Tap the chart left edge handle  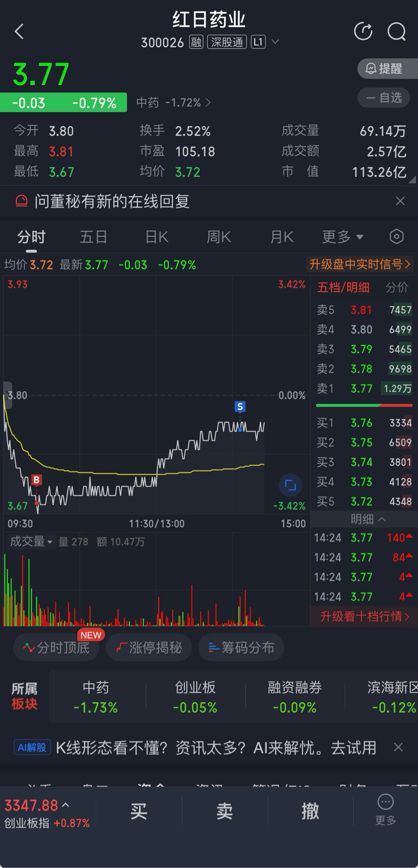tap(8, 395)
